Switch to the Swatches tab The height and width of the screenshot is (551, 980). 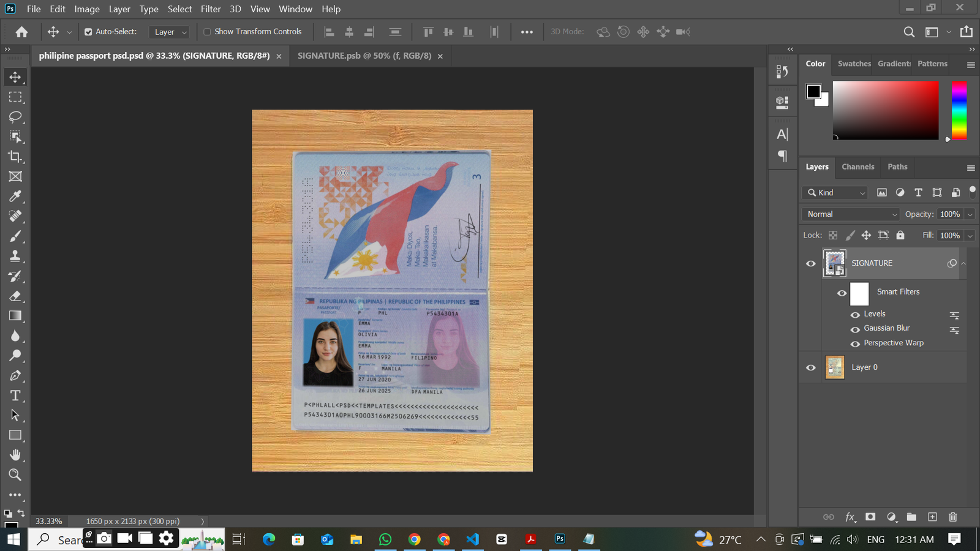(854, 64)
